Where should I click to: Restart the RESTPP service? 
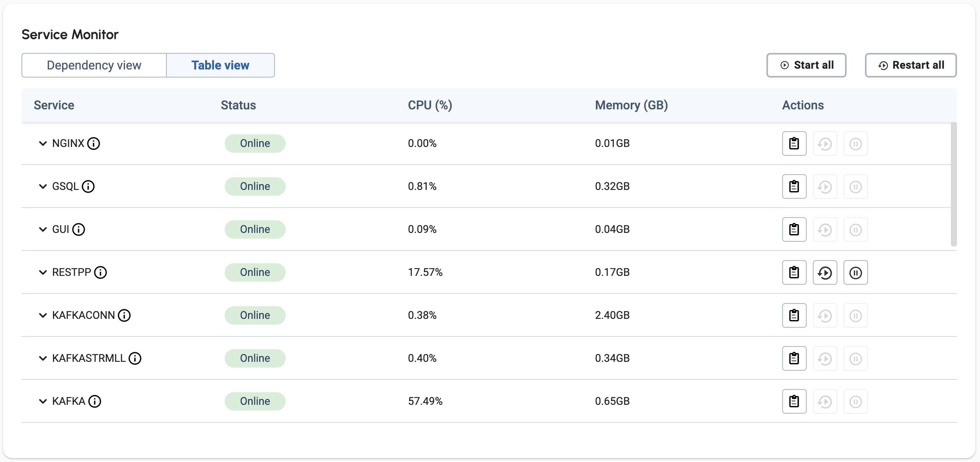coord(825,272)
